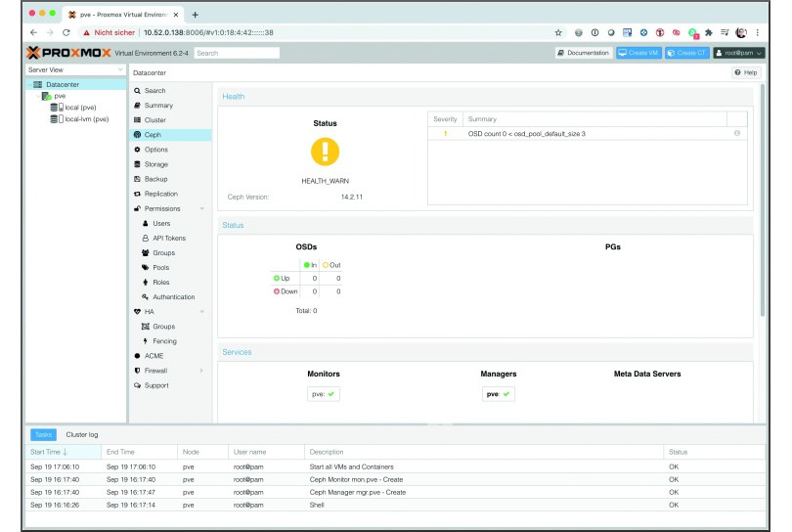
Task: Click the ACME icon
Action: point(138,356)
